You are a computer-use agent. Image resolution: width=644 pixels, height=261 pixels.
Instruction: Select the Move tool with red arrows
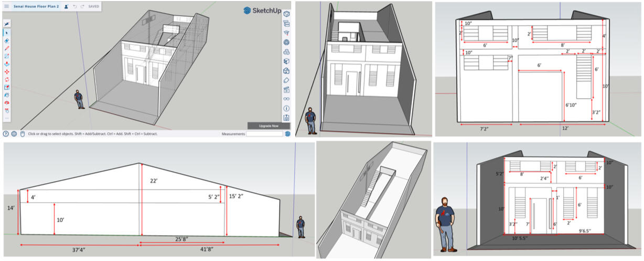[x=6, y=71]
